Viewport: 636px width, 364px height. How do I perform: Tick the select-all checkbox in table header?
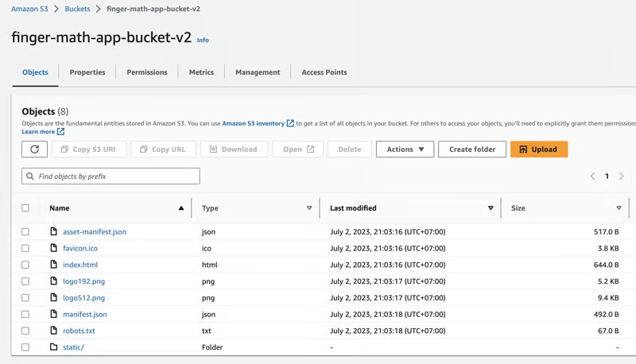pos(25,208)
